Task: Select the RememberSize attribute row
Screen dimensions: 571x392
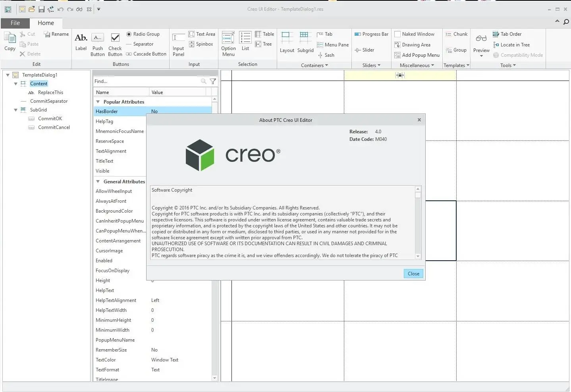Action: tap(153, 350)
